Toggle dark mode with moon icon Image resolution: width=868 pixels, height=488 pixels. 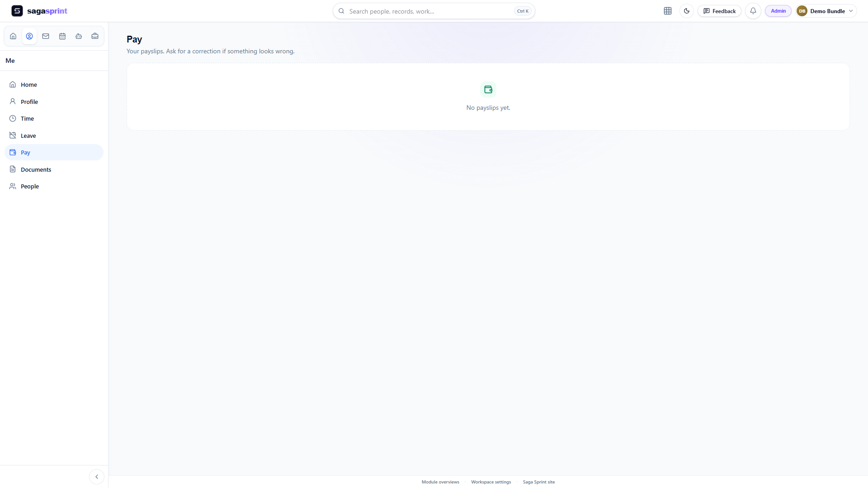click(x=687, y=11)
